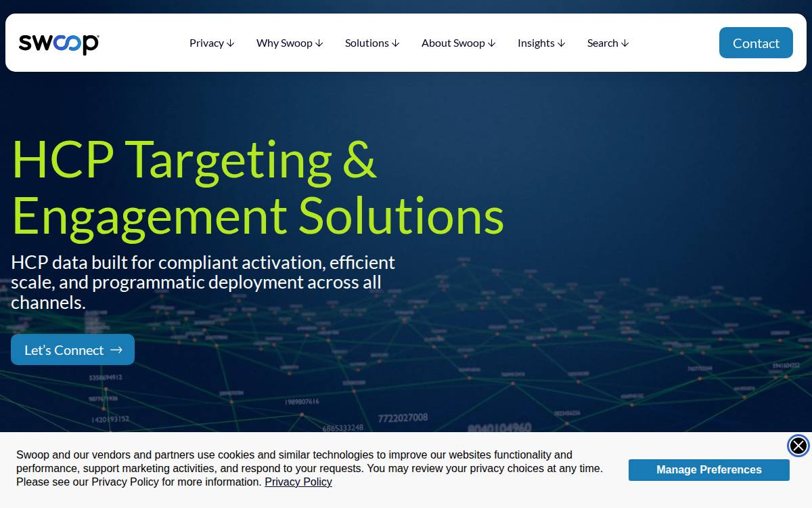
Task: Open the About Swoop dropdown
Action: click(459, 43)
